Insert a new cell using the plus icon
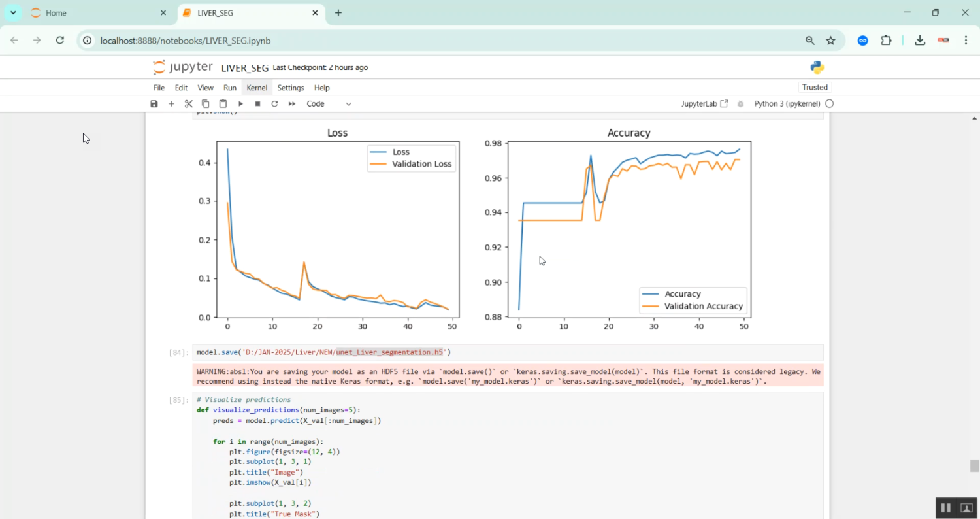Viewport: 980px width, 519px height. pos(171,104)
